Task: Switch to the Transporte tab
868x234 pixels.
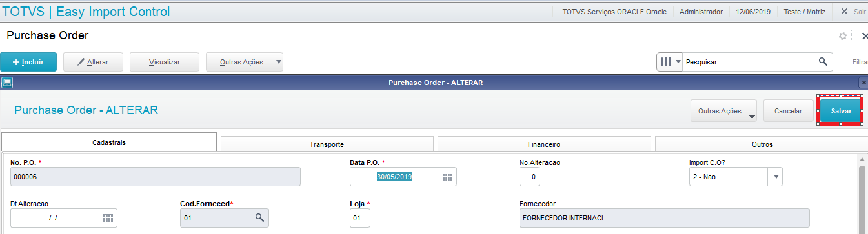Action: point(327,144)
